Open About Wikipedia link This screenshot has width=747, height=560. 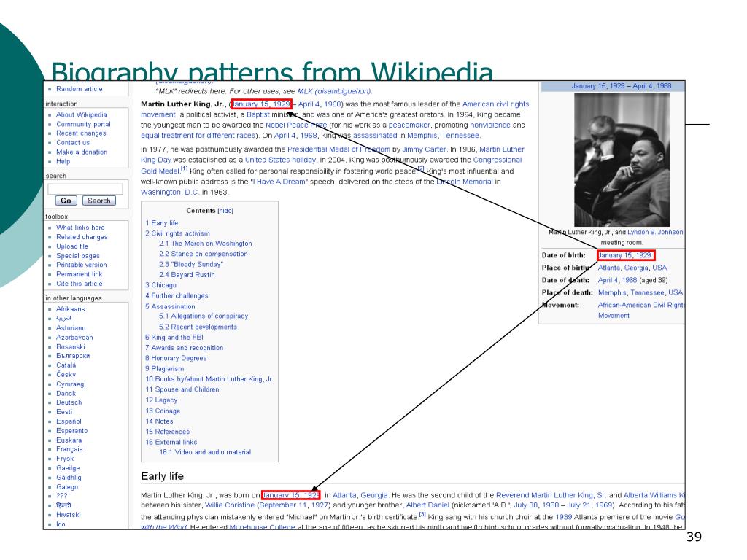click(x=82, y=114)
